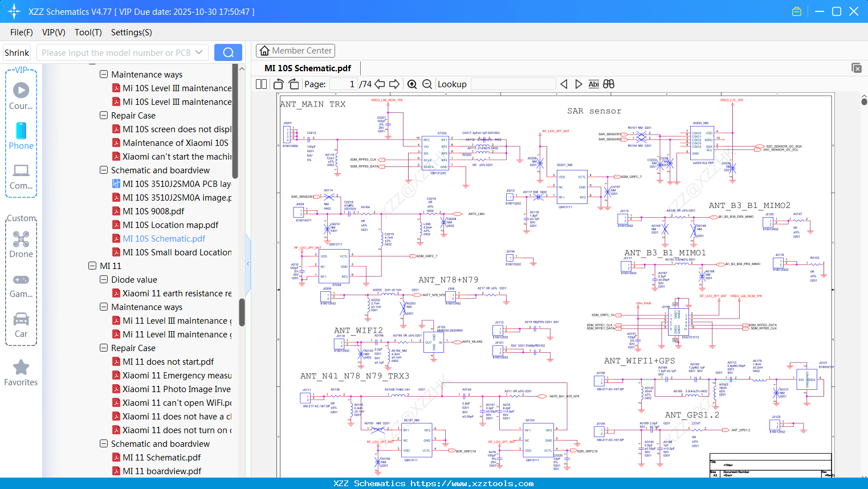The image size is (868, 489).
Task: Click the Favorites star icon
Action: [21, 368]
